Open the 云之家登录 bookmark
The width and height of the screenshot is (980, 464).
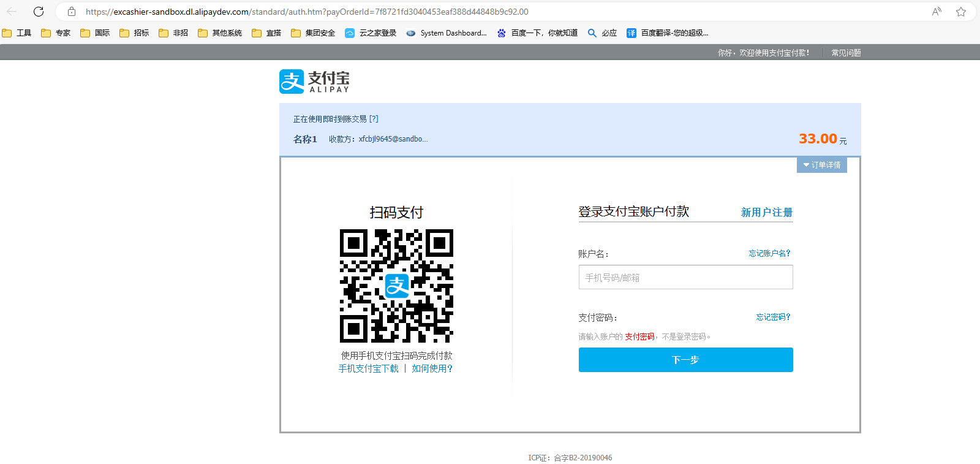point(371,33)
